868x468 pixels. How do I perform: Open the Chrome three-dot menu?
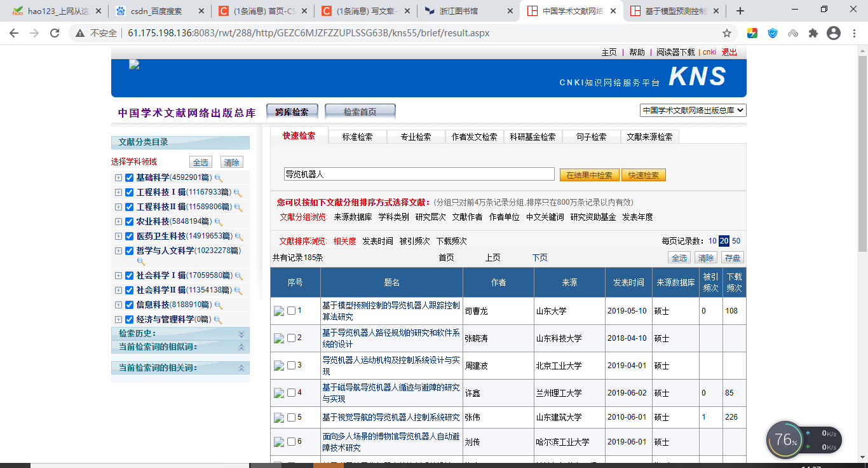click(x=854, y=33)
